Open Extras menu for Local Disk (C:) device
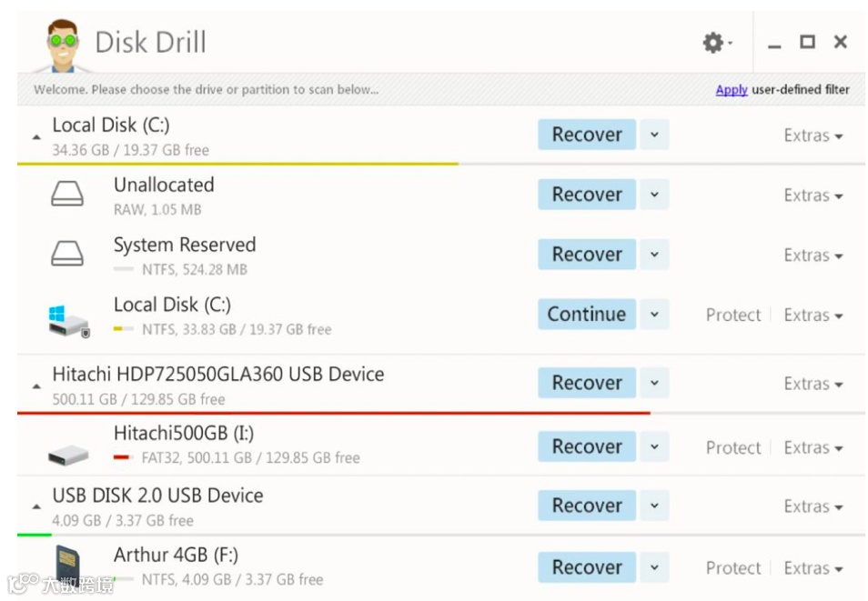The width and height of the screenshot is (868, 601). click(813, 135)
